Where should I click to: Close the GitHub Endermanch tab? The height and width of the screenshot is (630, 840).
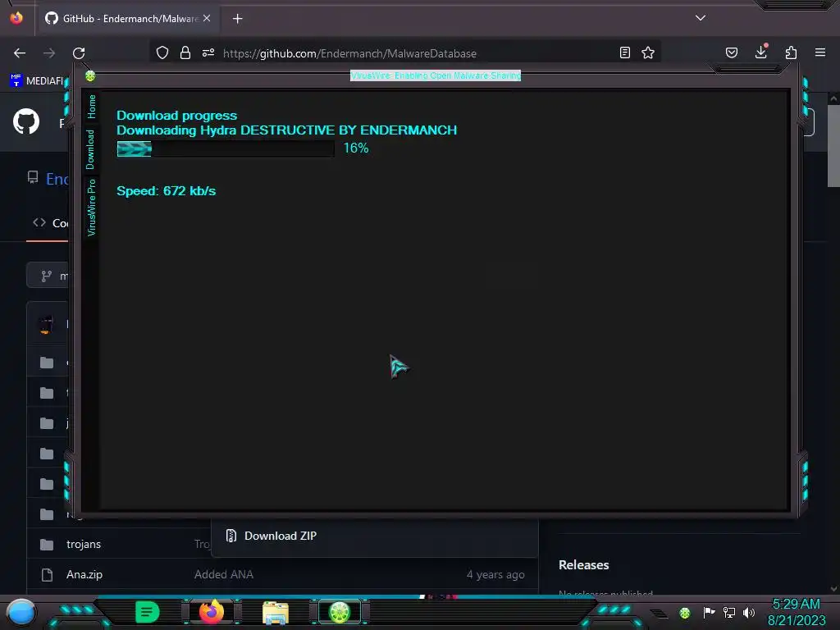tap(207, 18)
